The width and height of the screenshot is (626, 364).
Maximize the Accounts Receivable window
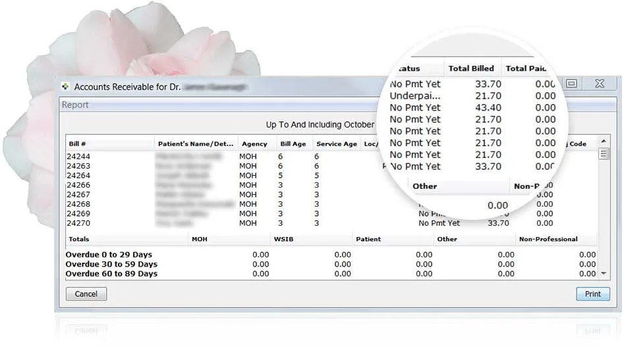[x=572, y=84]
